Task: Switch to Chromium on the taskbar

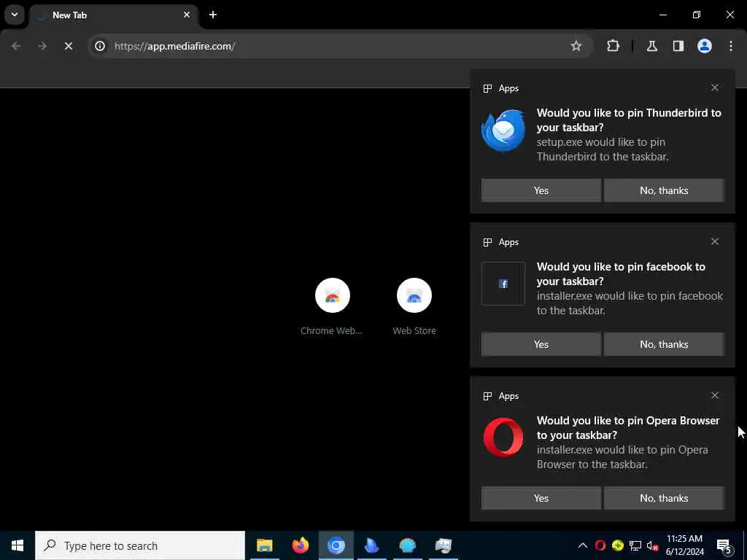Action: coord(336,545)
